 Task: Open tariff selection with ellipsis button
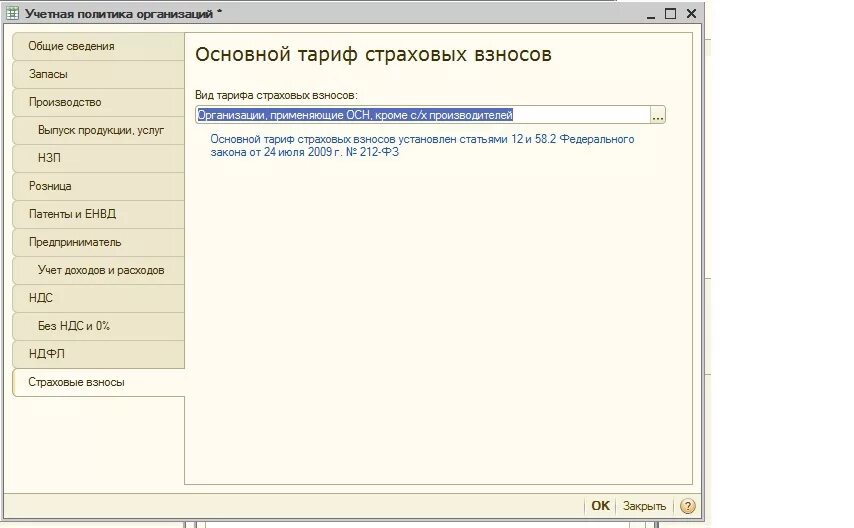(x=658, y=115)
